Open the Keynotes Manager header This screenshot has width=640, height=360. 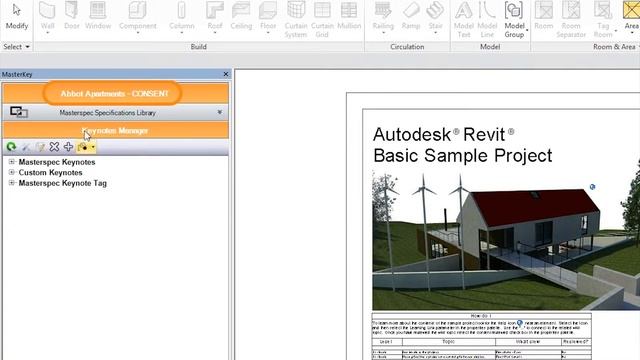(116, 131)
